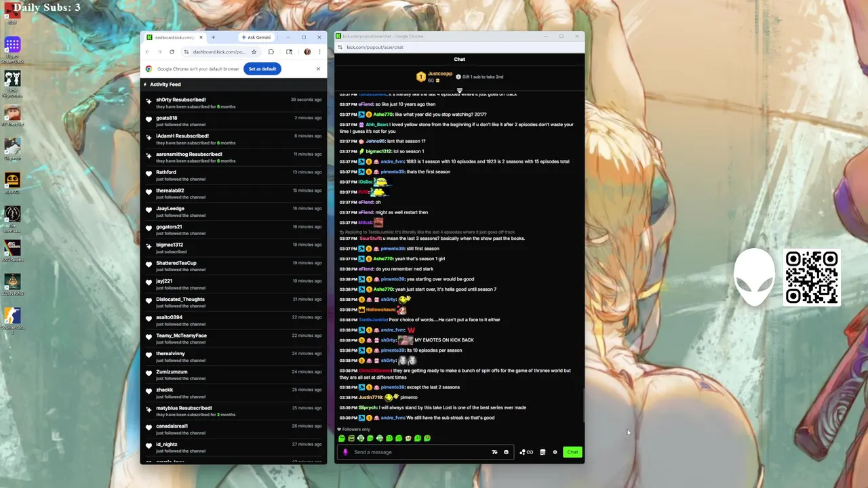Viewport: 868px width, 488px height.
Task: Click username Ashe770 on season 7 message
Action: (x=383, y=289)
